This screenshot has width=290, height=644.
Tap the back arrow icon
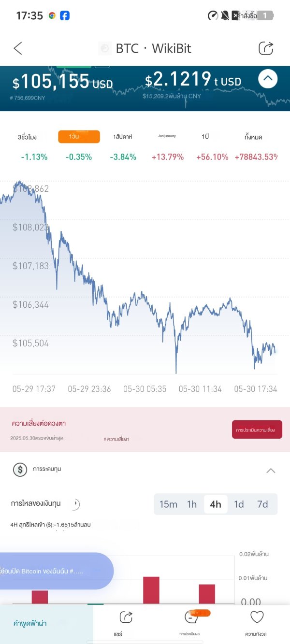click(x=18, y=48)
